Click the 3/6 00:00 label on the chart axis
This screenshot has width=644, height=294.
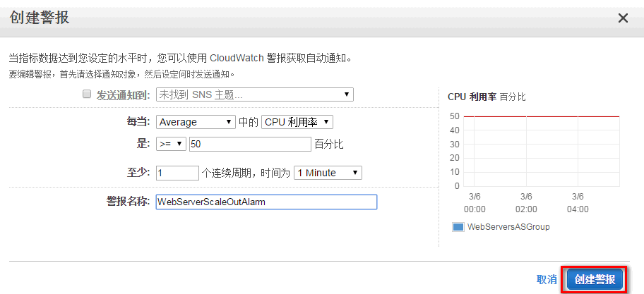[x=475, y=203]
